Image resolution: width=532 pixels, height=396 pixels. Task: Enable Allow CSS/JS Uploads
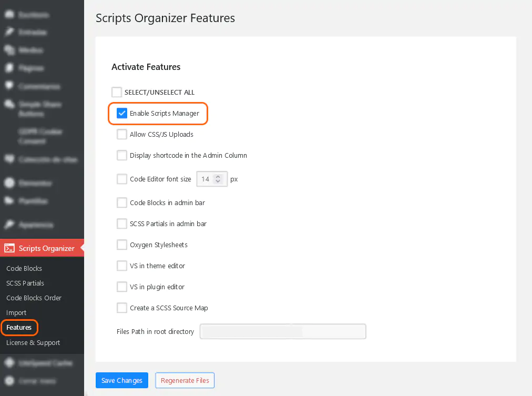122,134
